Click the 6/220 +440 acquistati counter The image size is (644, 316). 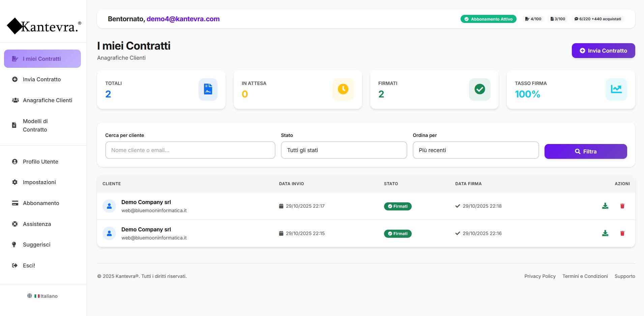point(598,19)
